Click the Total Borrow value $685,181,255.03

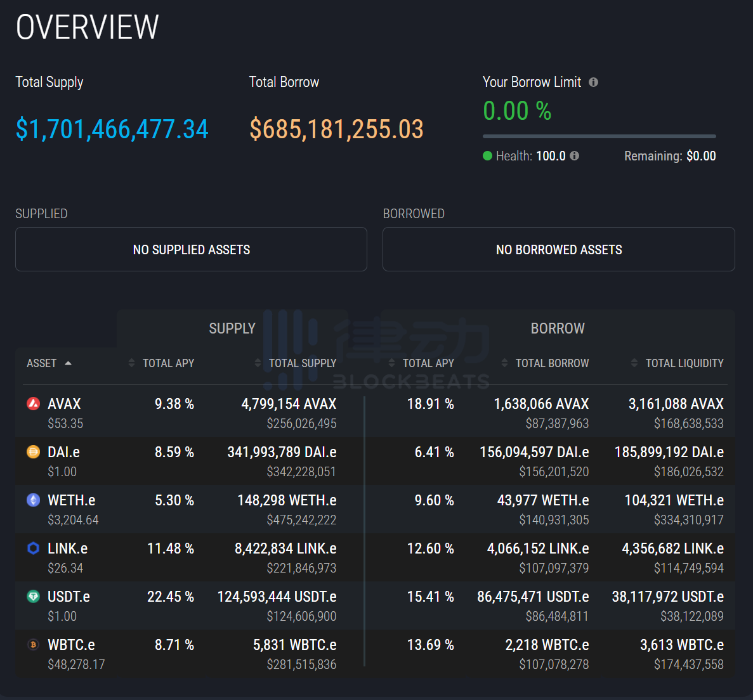coord(336,129)
